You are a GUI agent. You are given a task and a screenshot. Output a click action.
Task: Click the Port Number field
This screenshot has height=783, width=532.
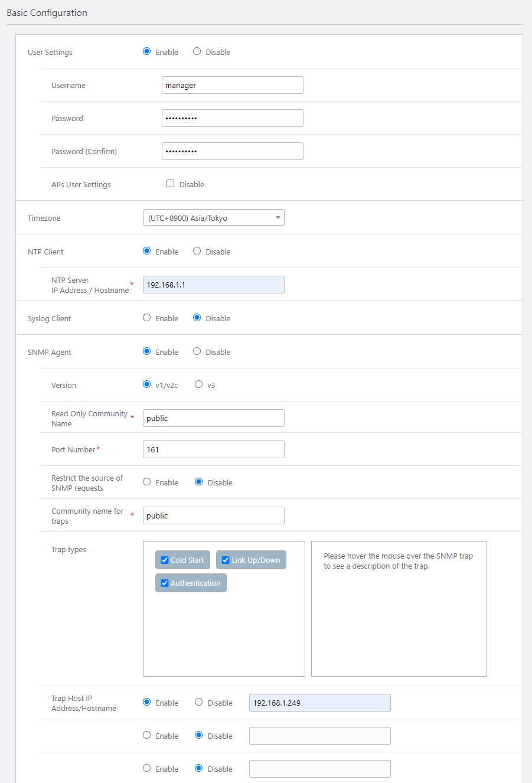(x=213, y=449)
